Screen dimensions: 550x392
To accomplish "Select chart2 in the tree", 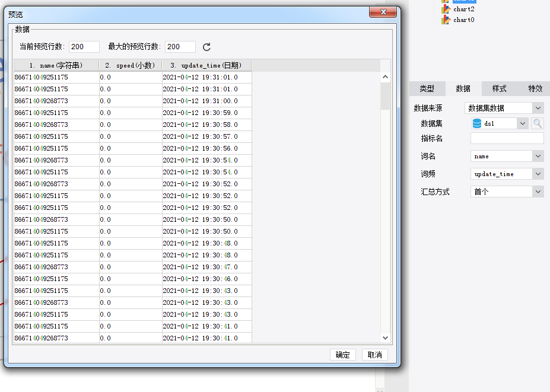I will [x=463, y=9].
